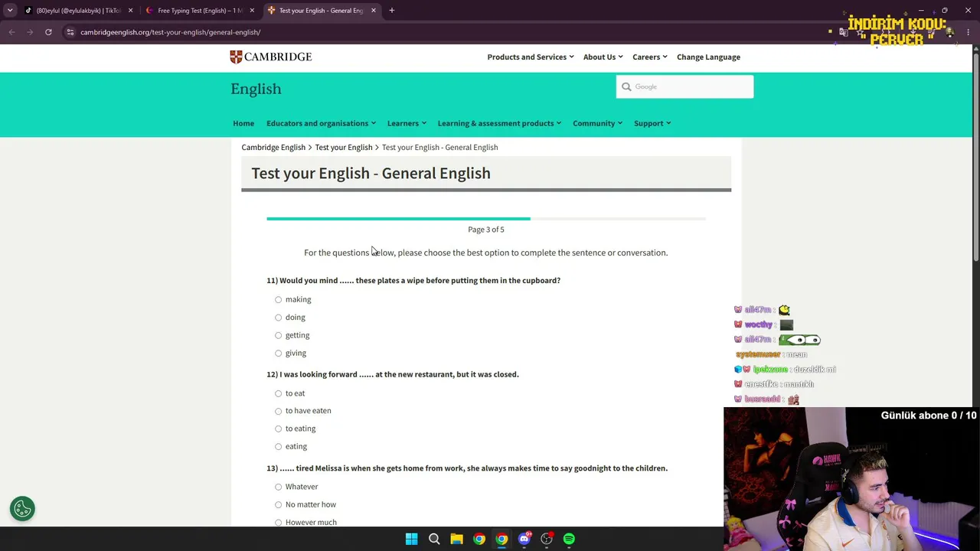Launch File Explorer from the taskbar

(x=456, y=539)
